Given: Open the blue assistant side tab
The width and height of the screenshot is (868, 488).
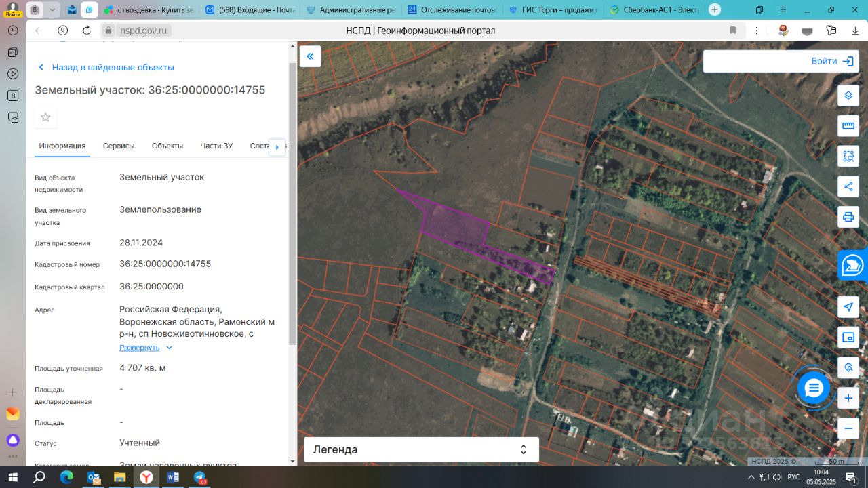Looking at the screenshot, I should 852,266.
